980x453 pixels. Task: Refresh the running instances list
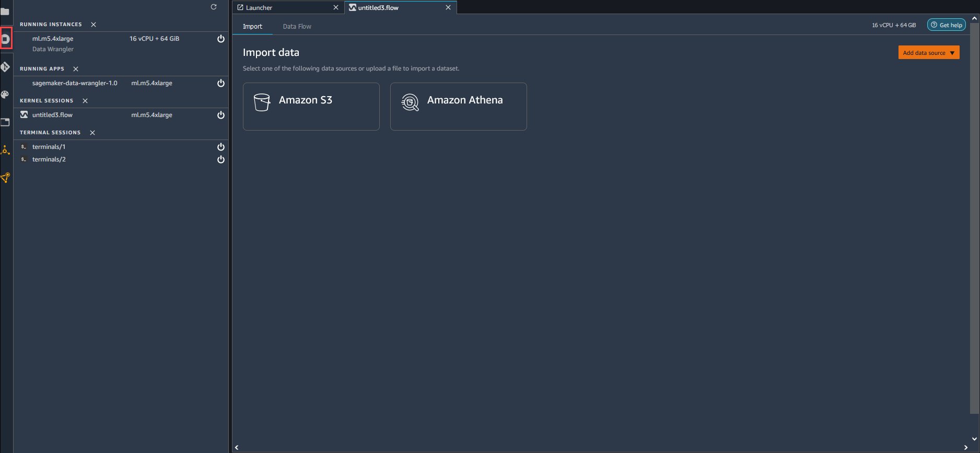[214, 7]
